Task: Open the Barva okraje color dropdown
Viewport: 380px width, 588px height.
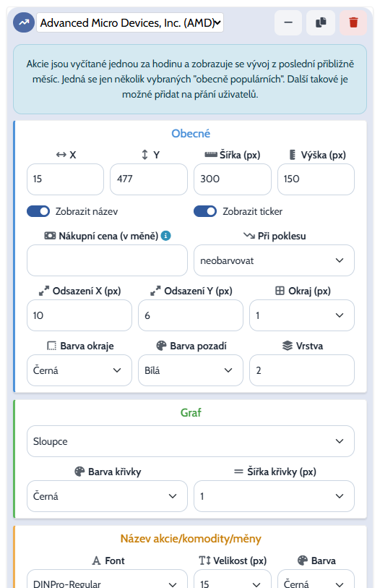Action: pos(79,370)
